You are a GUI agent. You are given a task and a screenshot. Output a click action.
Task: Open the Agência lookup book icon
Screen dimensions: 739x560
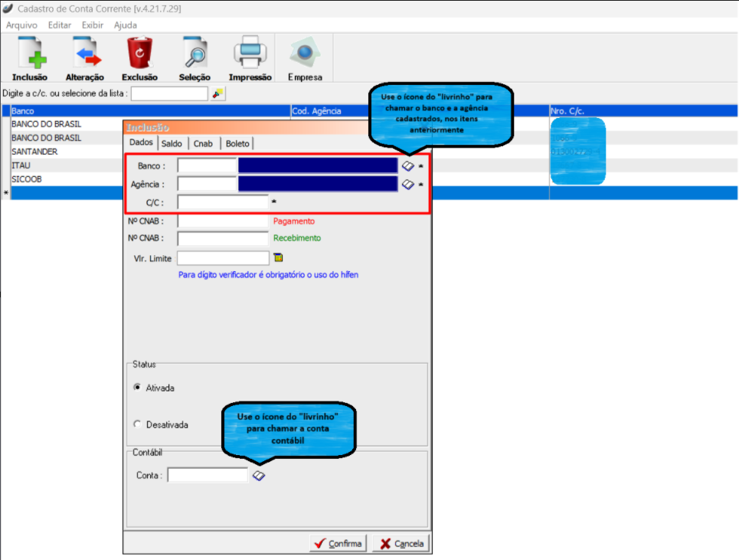408,185
